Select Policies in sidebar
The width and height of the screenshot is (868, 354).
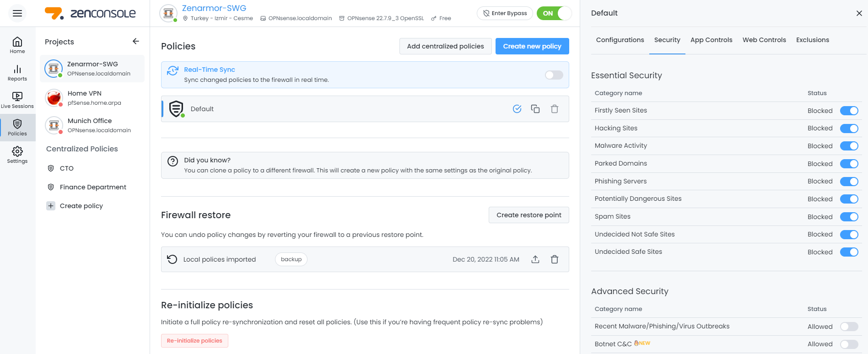coord(17,128)
